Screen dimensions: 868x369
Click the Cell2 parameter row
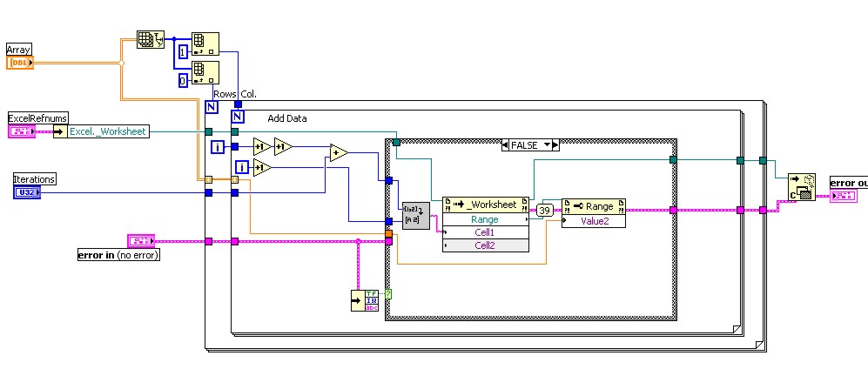pos(486,245)
